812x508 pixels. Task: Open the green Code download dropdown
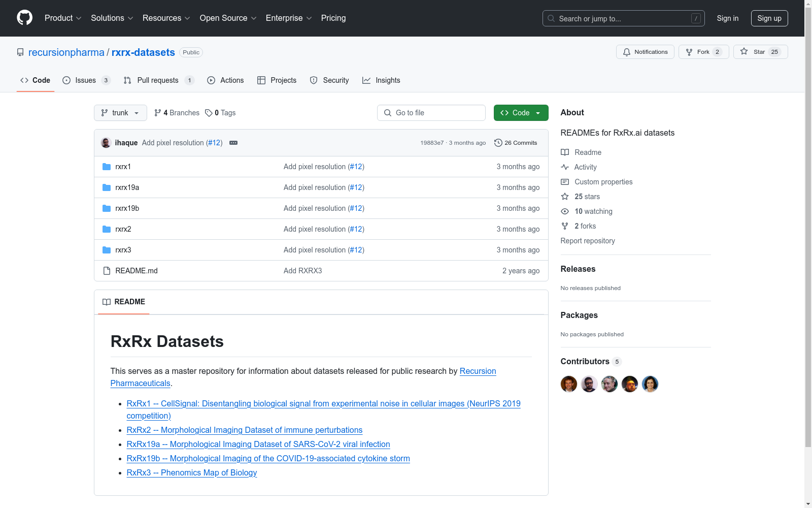coord(521,113)
